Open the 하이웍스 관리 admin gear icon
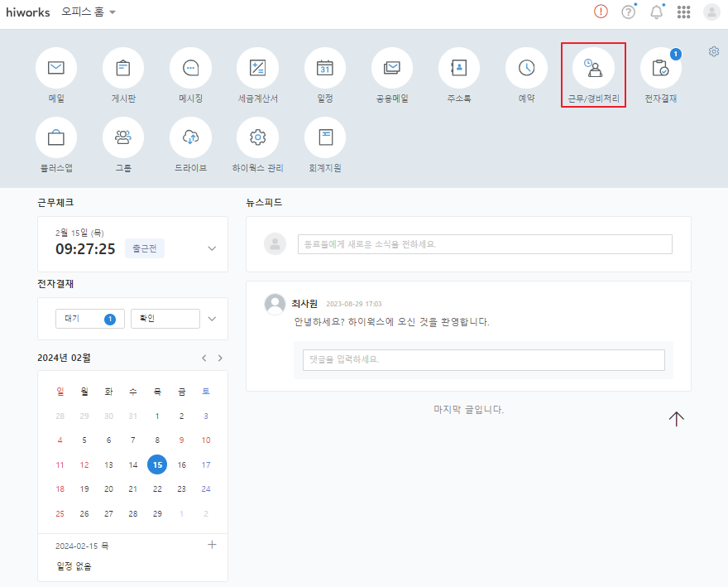 coord(257,137)
